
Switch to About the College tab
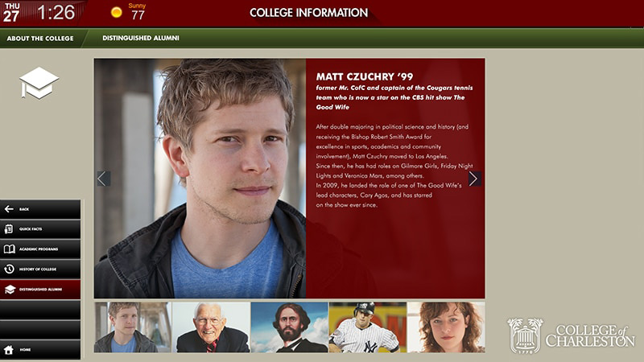pos(40,38)
